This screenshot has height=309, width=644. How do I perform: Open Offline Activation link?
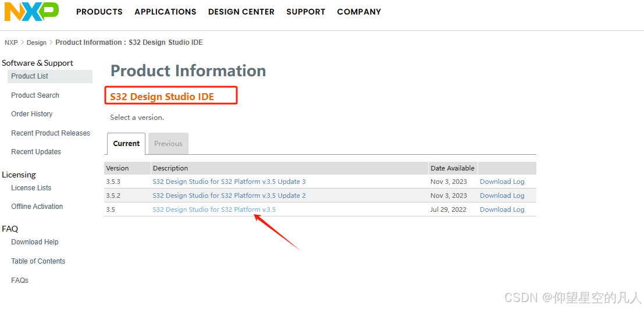click(37, 206)
